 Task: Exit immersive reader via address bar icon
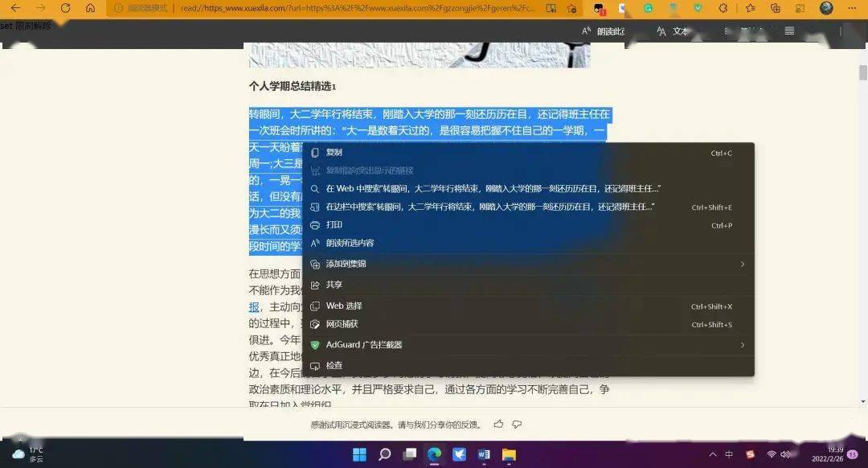[x=551, y=8]
